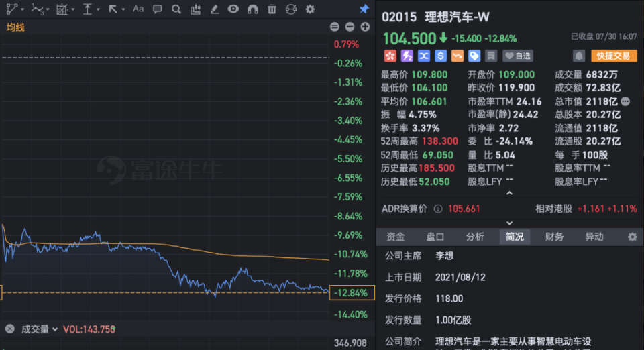Click the 历史最高 value 185.500
644x350 pixels.
[x=437, y=168]
